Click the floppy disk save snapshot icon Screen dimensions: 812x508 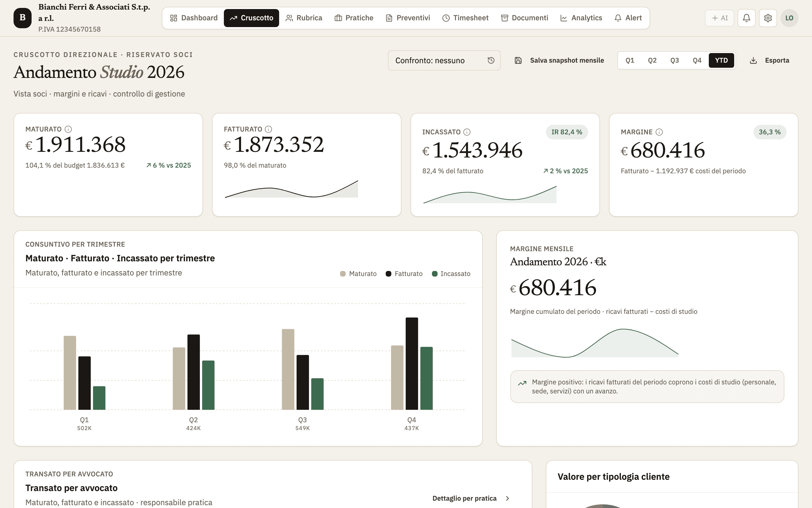[x=518, y=60]
